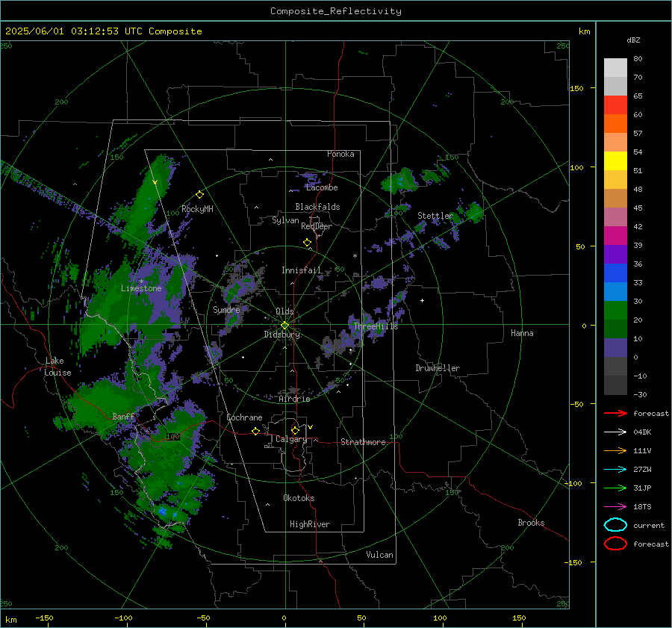Viewport: 672px width, 628px height.
Task: Select the blue 36–33 dBZ color swatch
Action: (x=615, y=273)
